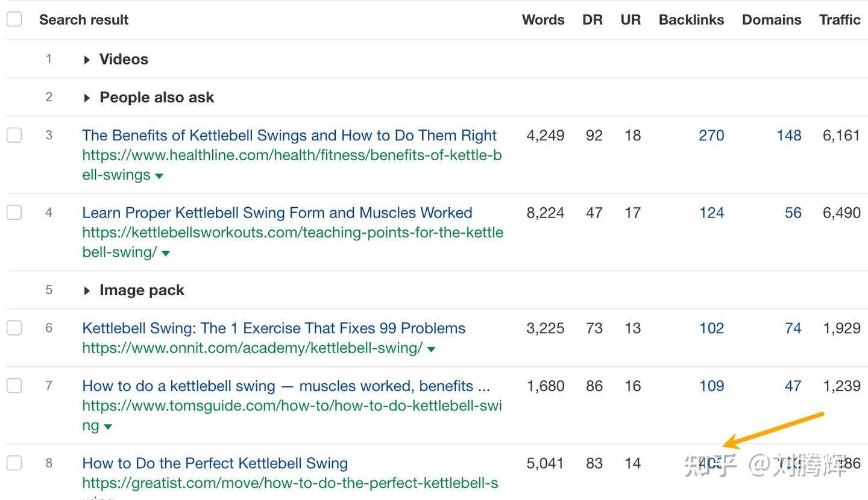Open 'Learn Proper Kettlebell Swing Form' result

pyautogui.click(x=277, y=213)
